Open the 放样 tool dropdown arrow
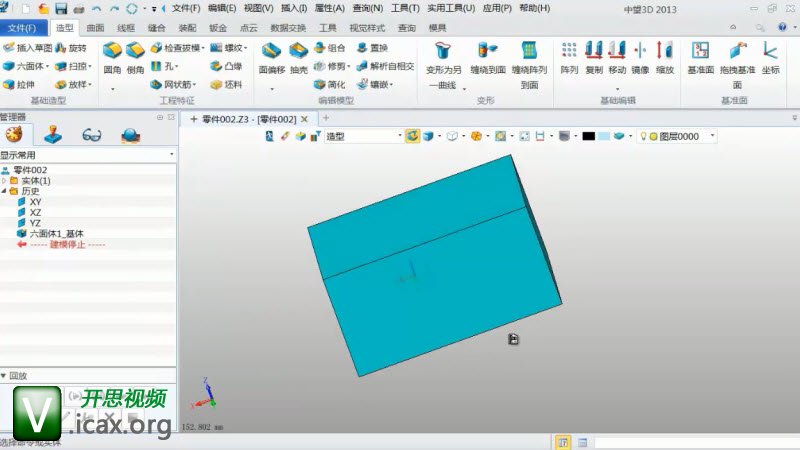This screenshot has height=450, width=800. pos(90,85)
